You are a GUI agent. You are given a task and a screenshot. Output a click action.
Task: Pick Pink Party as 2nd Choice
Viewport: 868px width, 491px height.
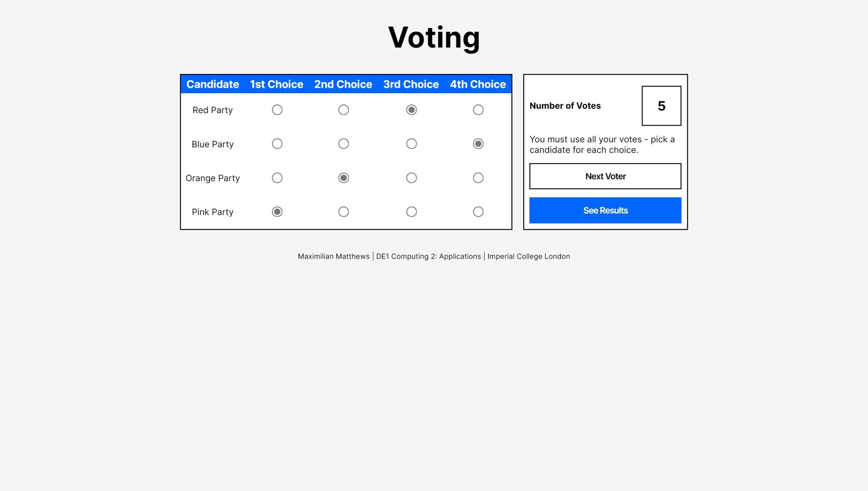(x=343, y=212)
